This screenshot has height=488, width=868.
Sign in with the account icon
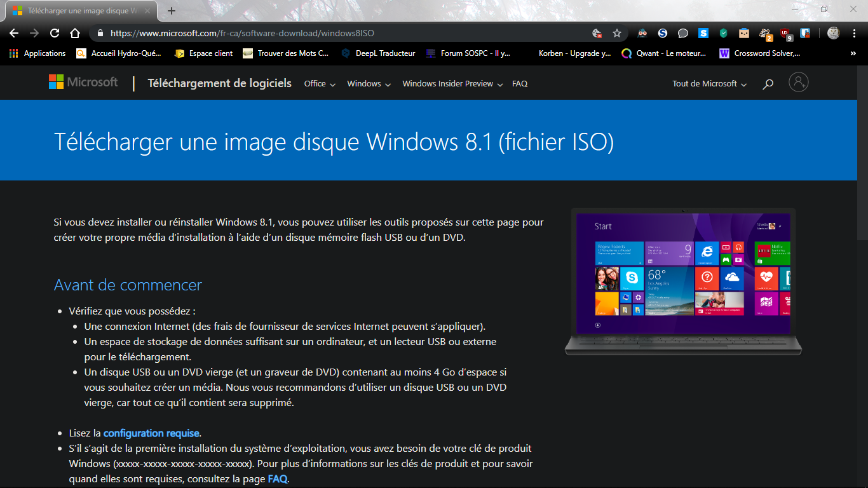coord(799,82)
